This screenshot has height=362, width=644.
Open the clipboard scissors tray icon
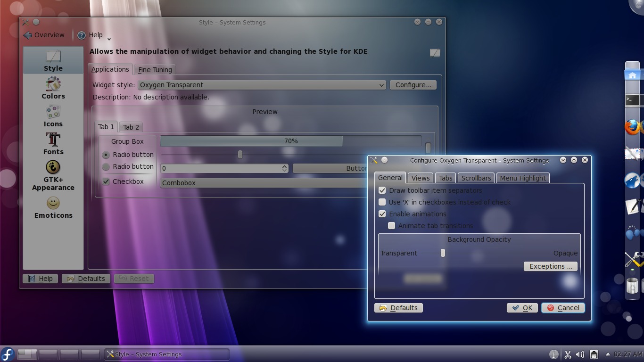click(x=568, y=354)
